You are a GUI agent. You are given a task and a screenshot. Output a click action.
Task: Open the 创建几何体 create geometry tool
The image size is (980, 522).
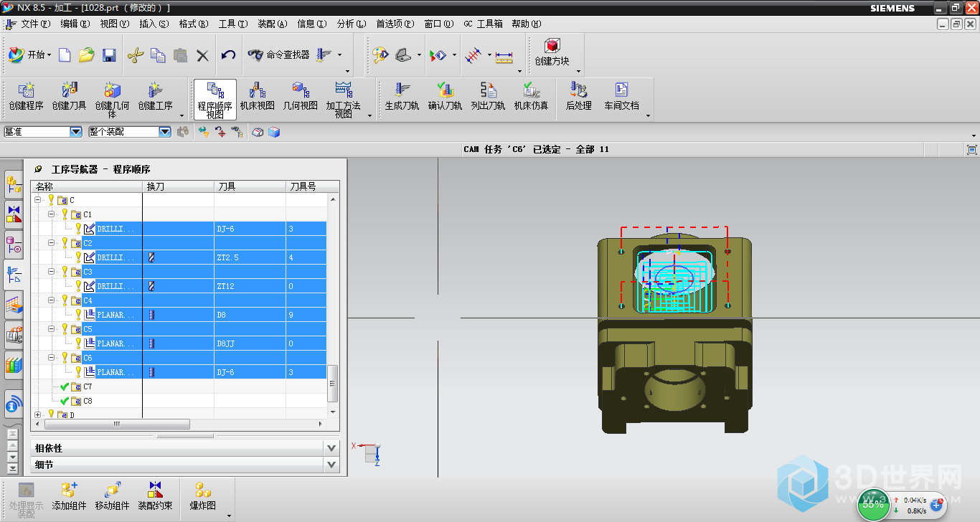click(112, 100)
